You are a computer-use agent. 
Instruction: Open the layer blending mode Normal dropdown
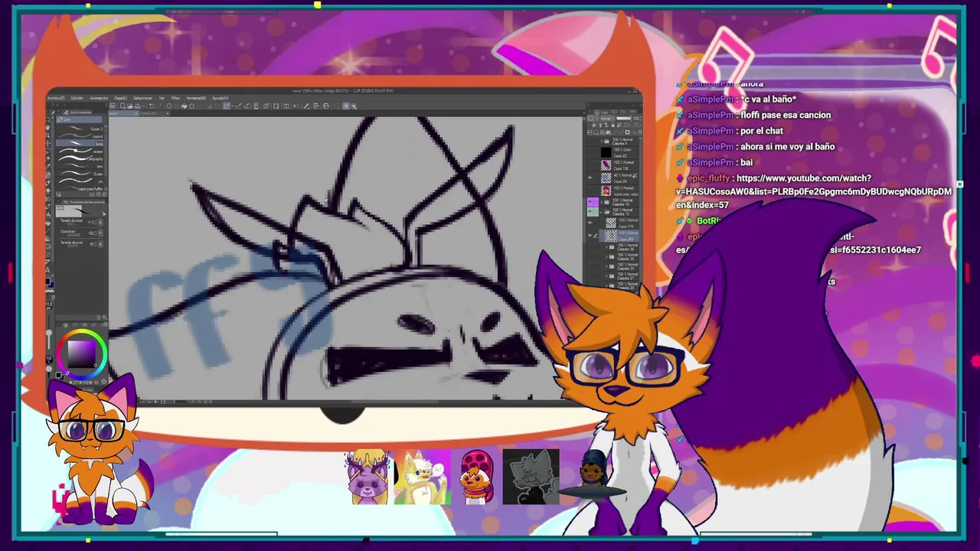click(x=607, y=119)
